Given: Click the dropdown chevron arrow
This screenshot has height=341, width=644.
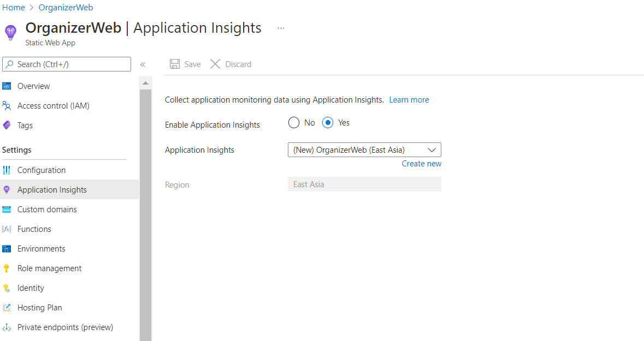Looking at the screenshot, I should [432, 150].
